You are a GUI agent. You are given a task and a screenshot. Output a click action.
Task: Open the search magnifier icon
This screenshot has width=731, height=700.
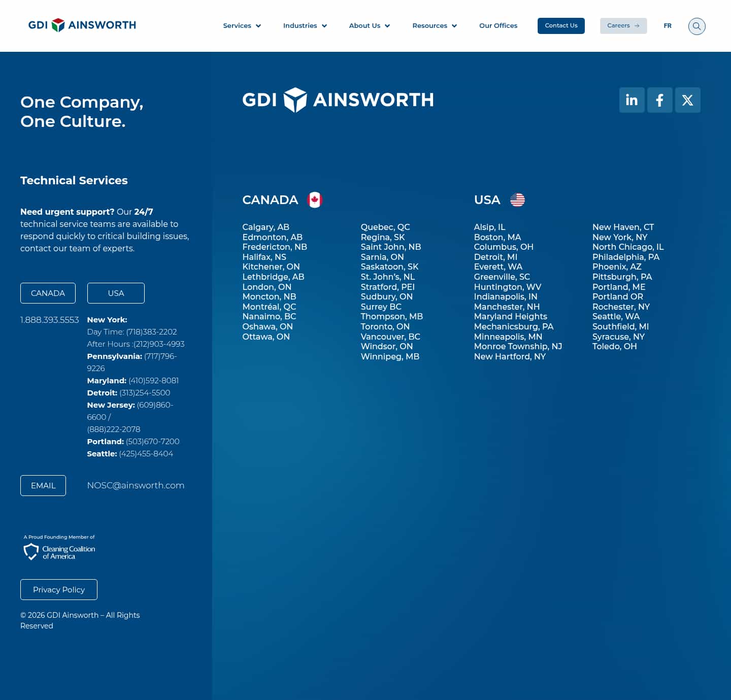(x=696, y=26)
